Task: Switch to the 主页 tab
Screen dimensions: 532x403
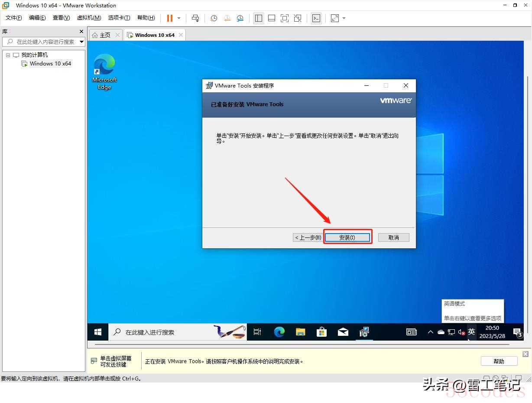Action: click(101, 35)
